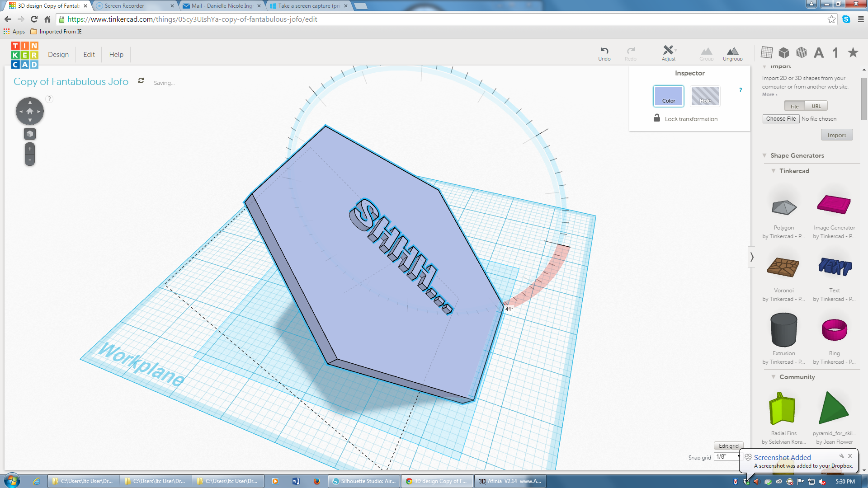Toggle the Lock transformation padlock
868x488 pixels.
(x=657, y=118)
